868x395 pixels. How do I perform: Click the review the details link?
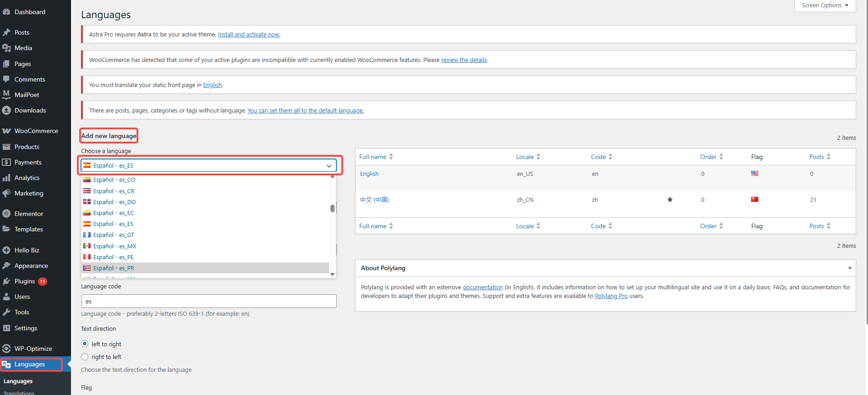[x=464, y=60]
